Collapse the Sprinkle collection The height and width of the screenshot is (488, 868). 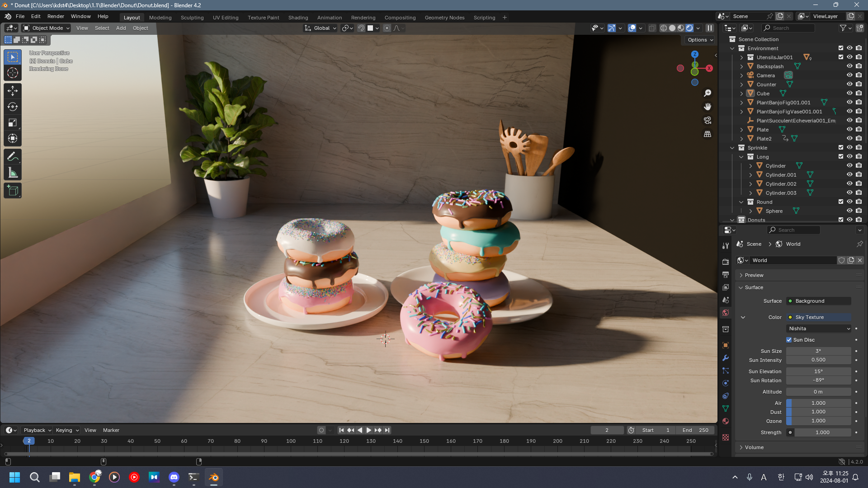(732, 148)
